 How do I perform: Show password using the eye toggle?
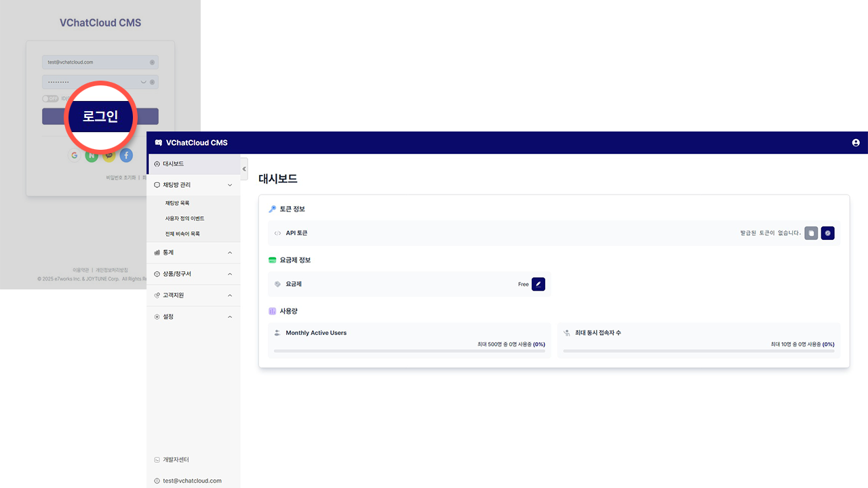(143, 82)
